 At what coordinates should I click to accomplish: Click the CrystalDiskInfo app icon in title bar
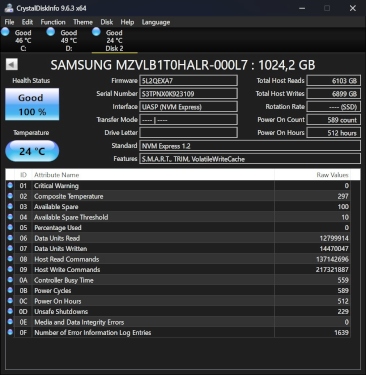(9, 8)
